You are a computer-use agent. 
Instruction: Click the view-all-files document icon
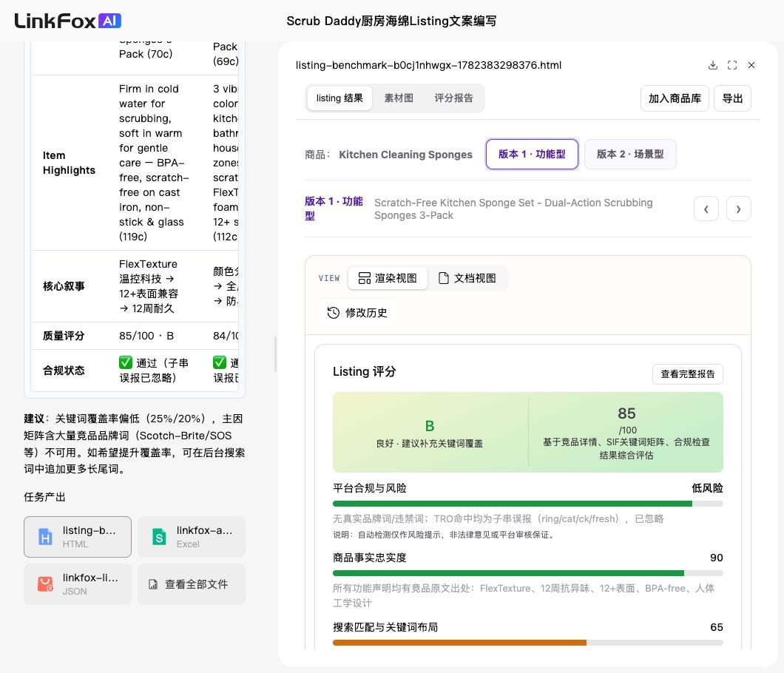[x=153, y=584]
